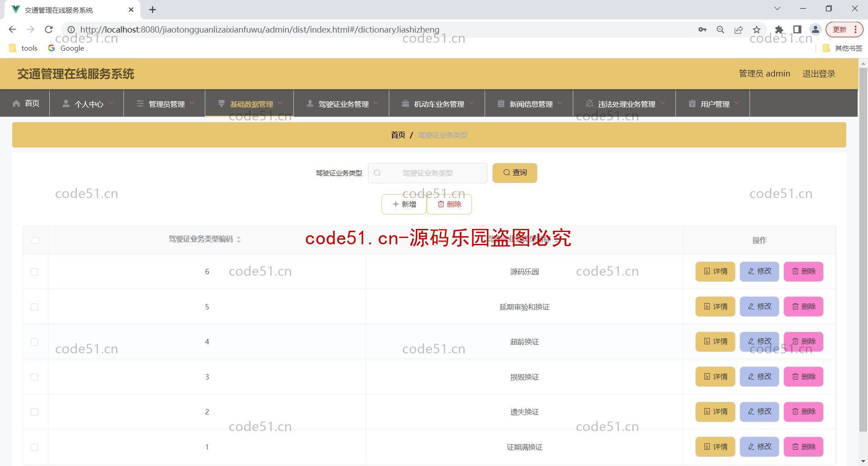View 详情 for 延期审验和换证 row
Image resolution: width=868 pixels, height=466 pixels.
[715, 307]
